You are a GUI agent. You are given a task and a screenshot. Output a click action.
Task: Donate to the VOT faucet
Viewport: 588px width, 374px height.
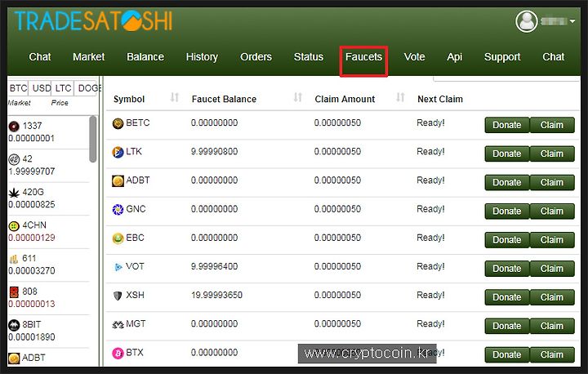click(x=506, y=269)
